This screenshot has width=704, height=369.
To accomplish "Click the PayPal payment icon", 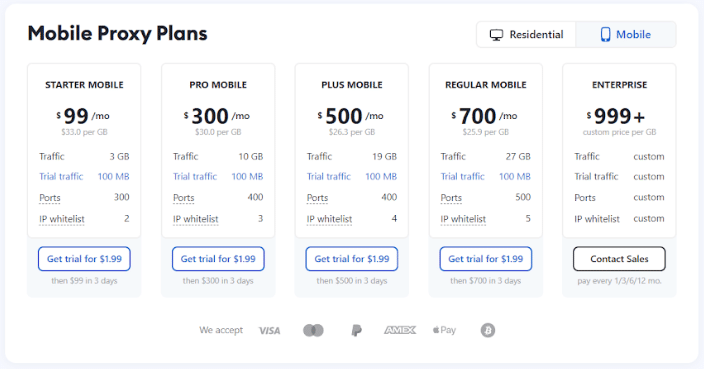I will point(356,331).
